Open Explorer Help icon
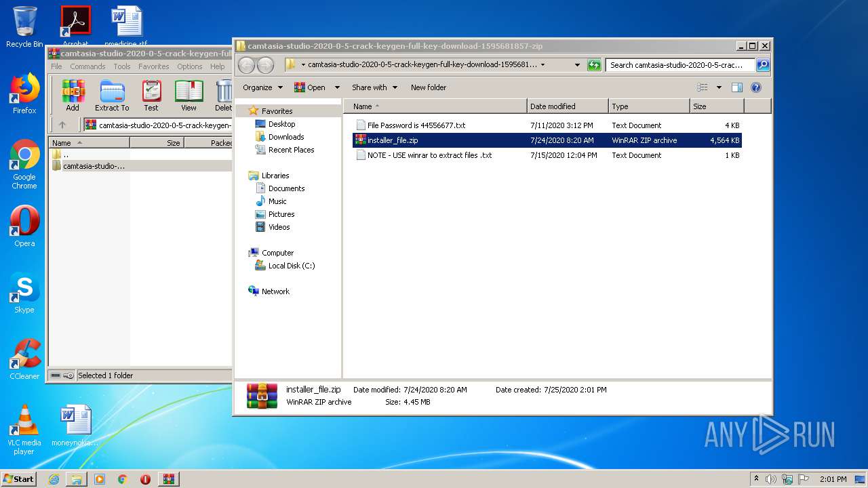This screenshot has width=868, height=488. (756, 87)
